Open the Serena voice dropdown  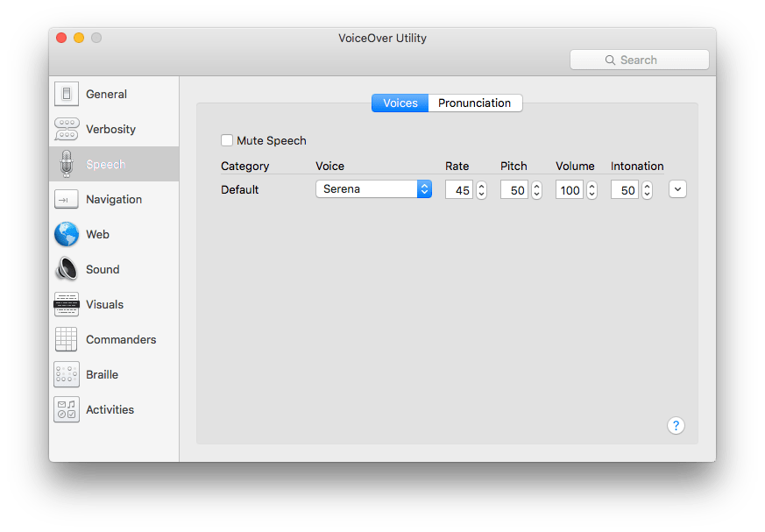coord(373,189)
